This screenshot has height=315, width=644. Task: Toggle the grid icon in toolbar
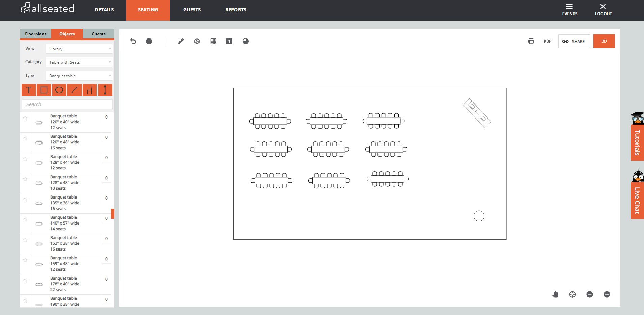pos(213,41)
